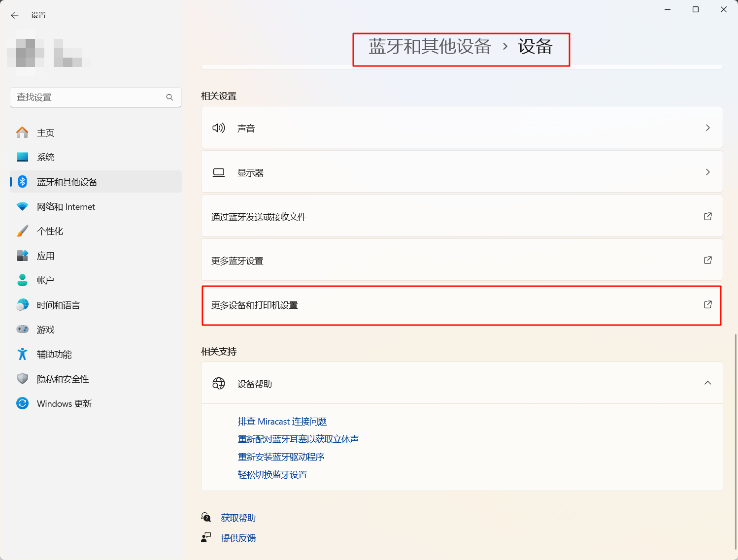Select 蓝牙和其他设备 in the sidebar

click(x=96, y=182)
